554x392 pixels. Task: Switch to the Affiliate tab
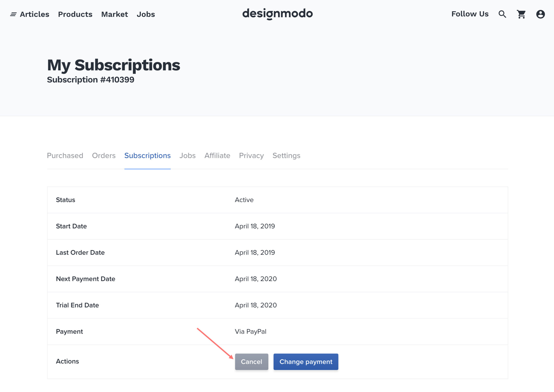point(217,155)
